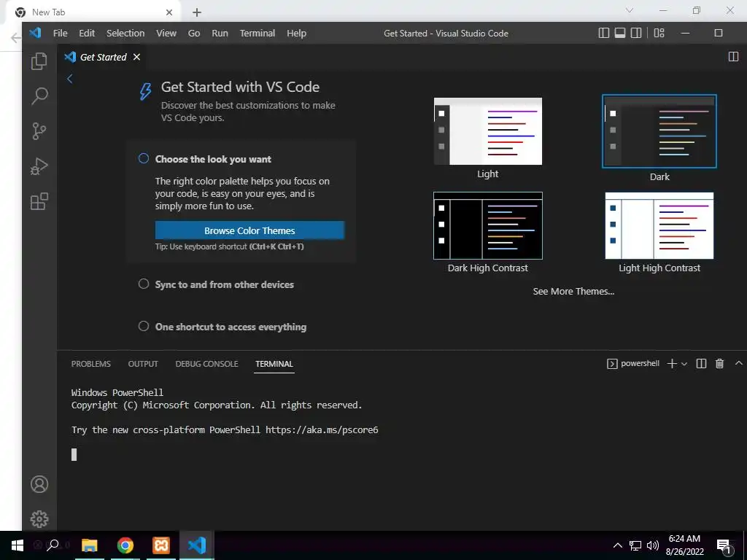
Task: Open the Explorer view in activity bar
Action: (x=39, y=61)
